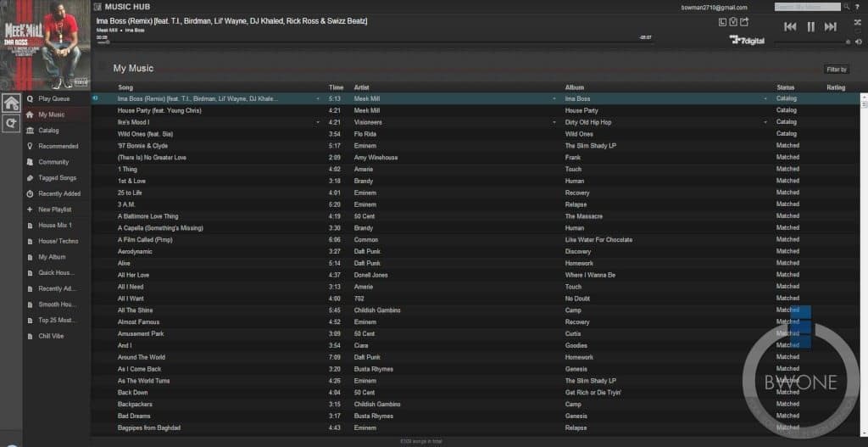Image resolution: width=868 pixels, height=447 pixels.
Task: Open the home view from left icon strip
Action: pos(11,103)
